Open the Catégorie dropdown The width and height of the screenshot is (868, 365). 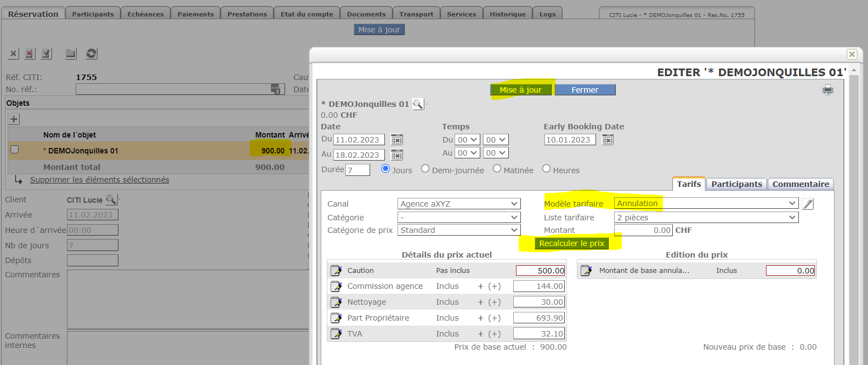coord(458,218)
